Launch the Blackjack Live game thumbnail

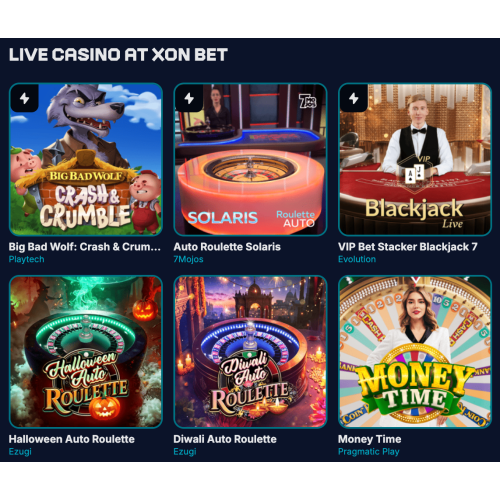coord(415,160)
